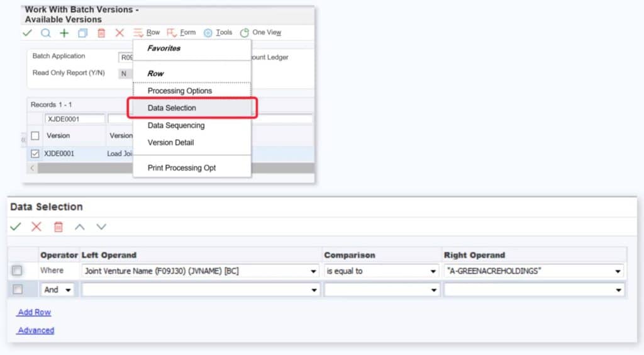Select Processing Options in the Row menu

coord(180,91)
